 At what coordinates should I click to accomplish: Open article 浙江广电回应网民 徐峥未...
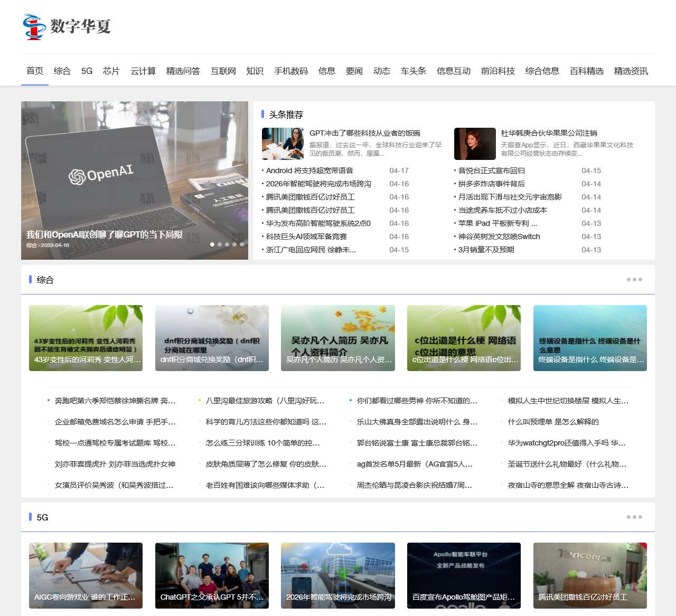pyautogui.click(x=311, y=250)
